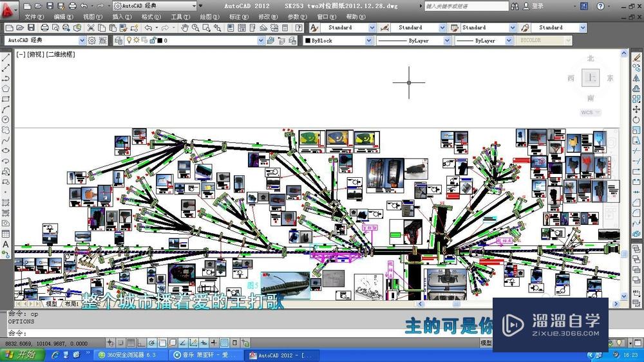Click the AutoCAD application menu logo
This screenshot has width=644, height=362.
point(8,9)
